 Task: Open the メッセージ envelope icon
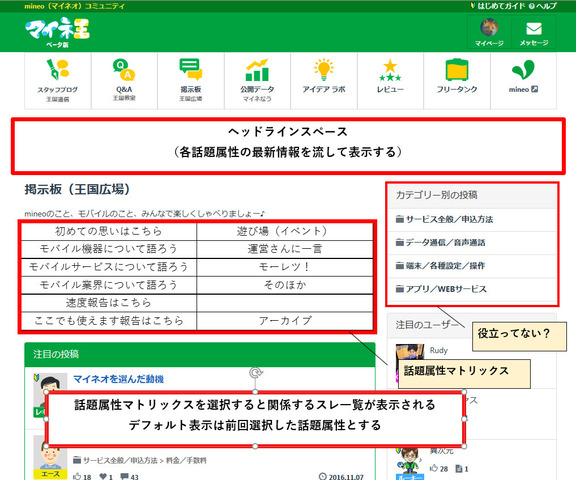(534, 29)
